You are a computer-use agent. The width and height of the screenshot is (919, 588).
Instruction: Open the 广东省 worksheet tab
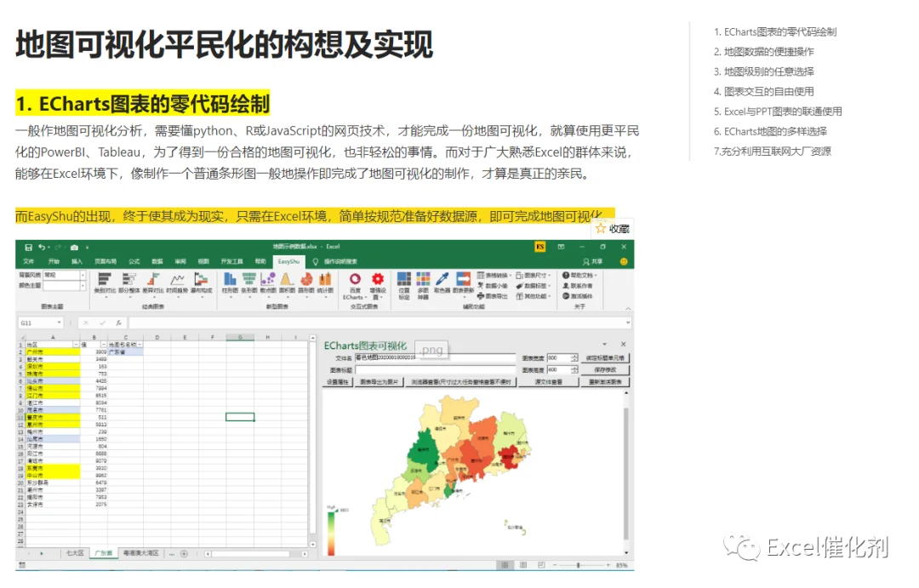[103, 553]
